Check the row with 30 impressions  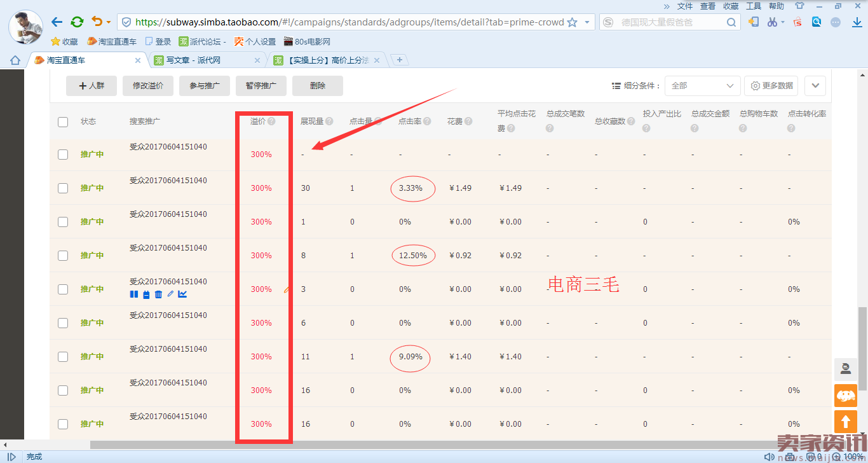coord(63,188)
